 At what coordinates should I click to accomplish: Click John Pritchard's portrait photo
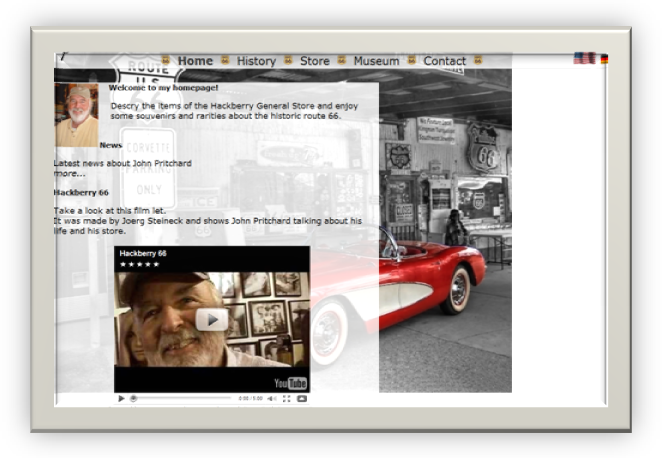coord(77,116)
